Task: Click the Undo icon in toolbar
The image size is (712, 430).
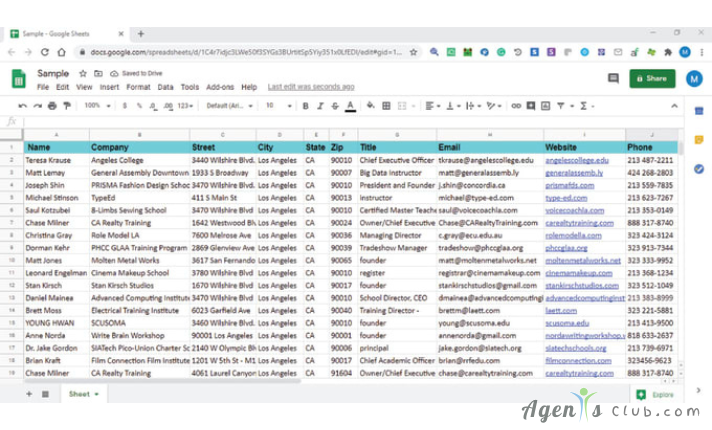Action: (22, 106)
